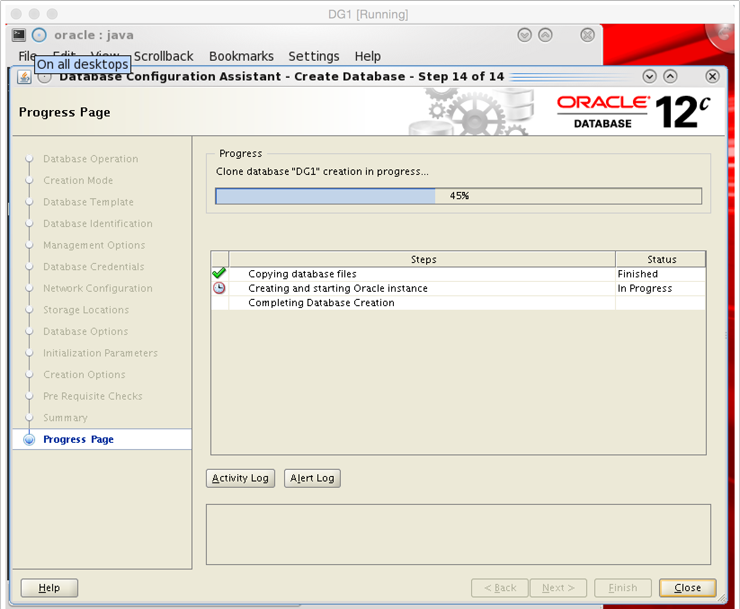Click the terminal icon in Konsole title bar

click(19, 35)
